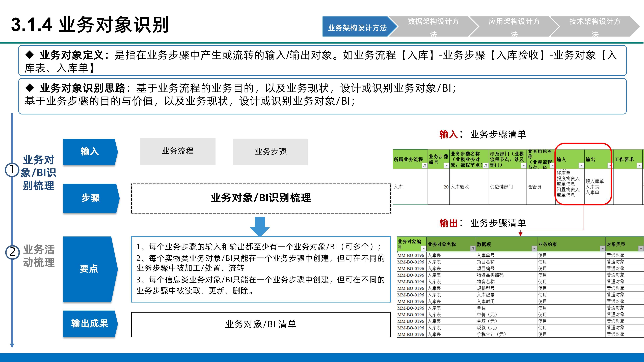Click the 业务对象/BI 清单 output box
This screenshot has width=644, height=362.
point(261,324)
